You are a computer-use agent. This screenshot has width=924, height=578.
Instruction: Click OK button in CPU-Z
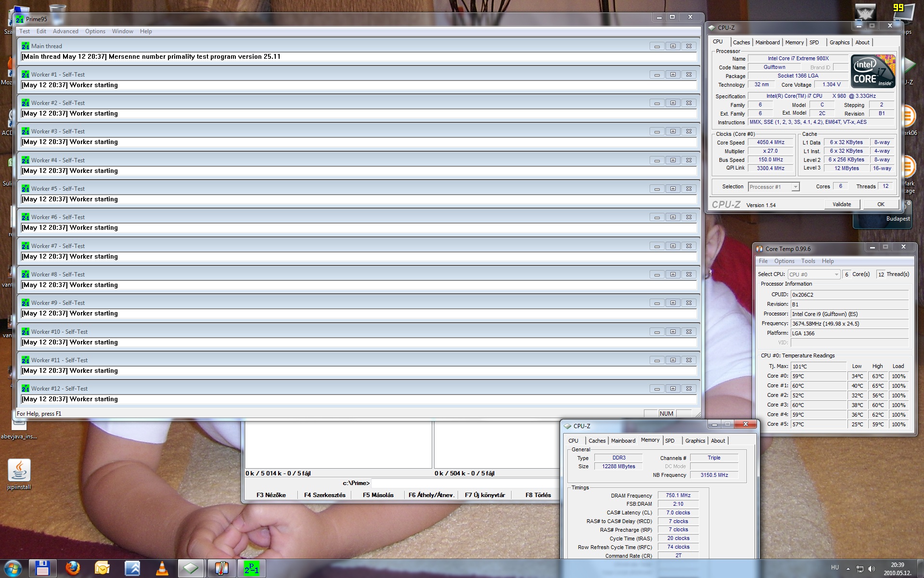881,204
